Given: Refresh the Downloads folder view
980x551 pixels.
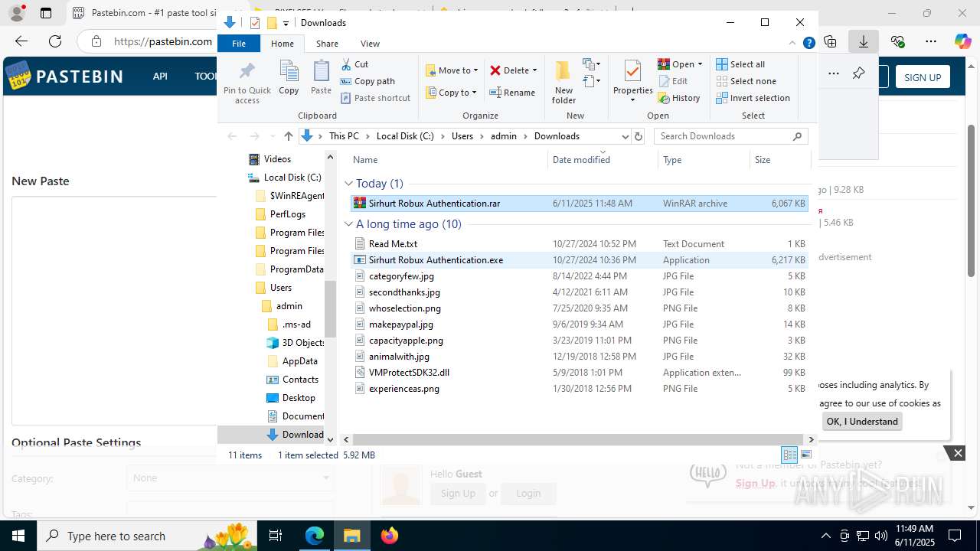Looking at the screenshot, I should click(x=639, y=136).
